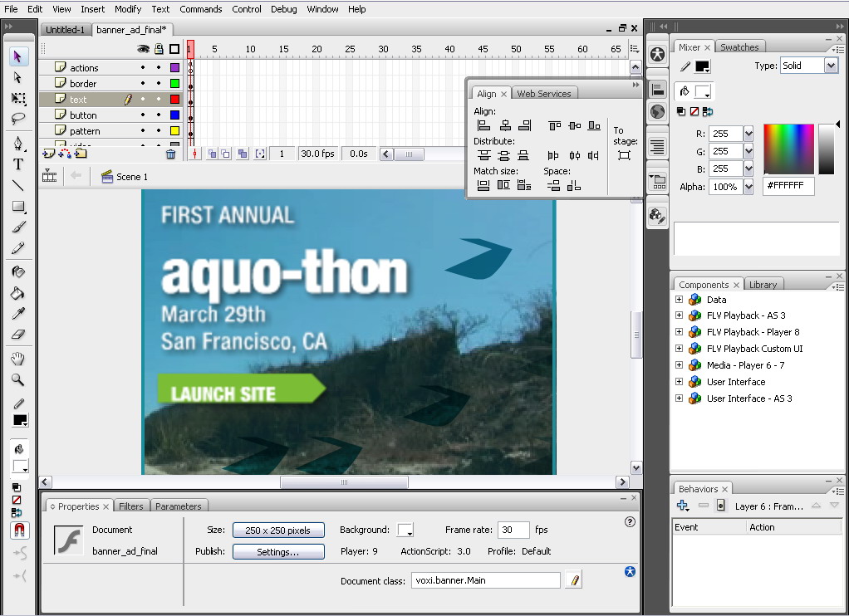
Task: Click Align left edge icon
Action: click(x=483, y=125)
